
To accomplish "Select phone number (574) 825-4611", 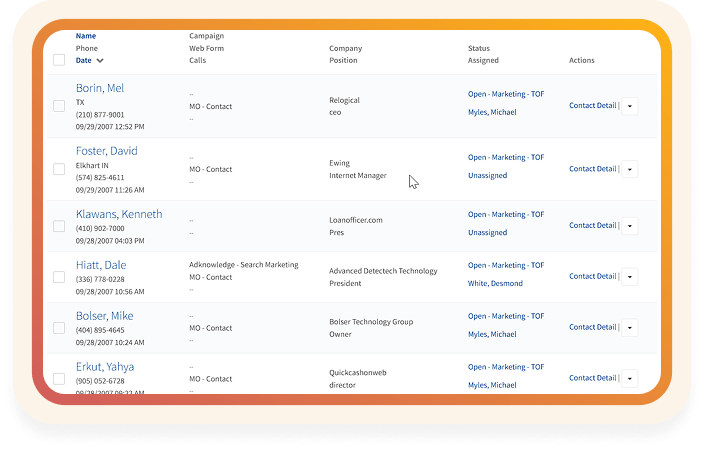I will [100, 178].
